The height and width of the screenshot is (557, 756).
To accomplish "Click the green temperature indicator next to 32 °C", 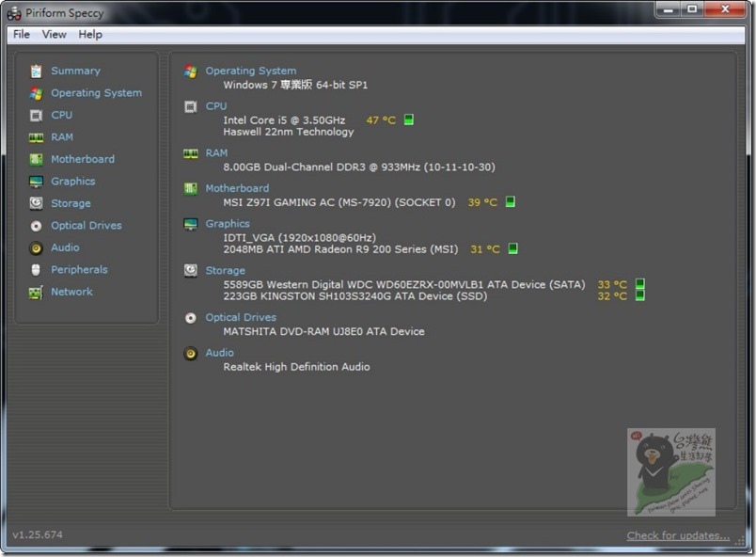I will click(x=639, y=295).
